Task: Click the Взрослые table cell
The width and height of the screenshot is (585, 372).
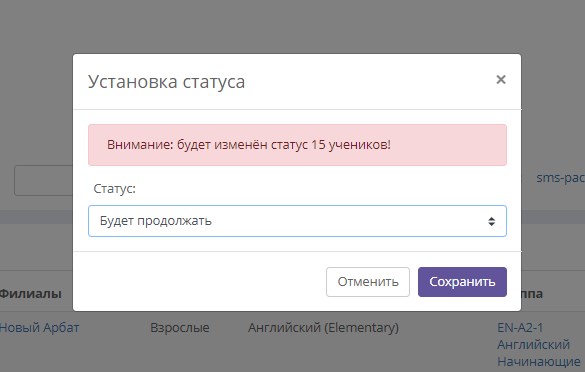Action: (x=180, y=328)
